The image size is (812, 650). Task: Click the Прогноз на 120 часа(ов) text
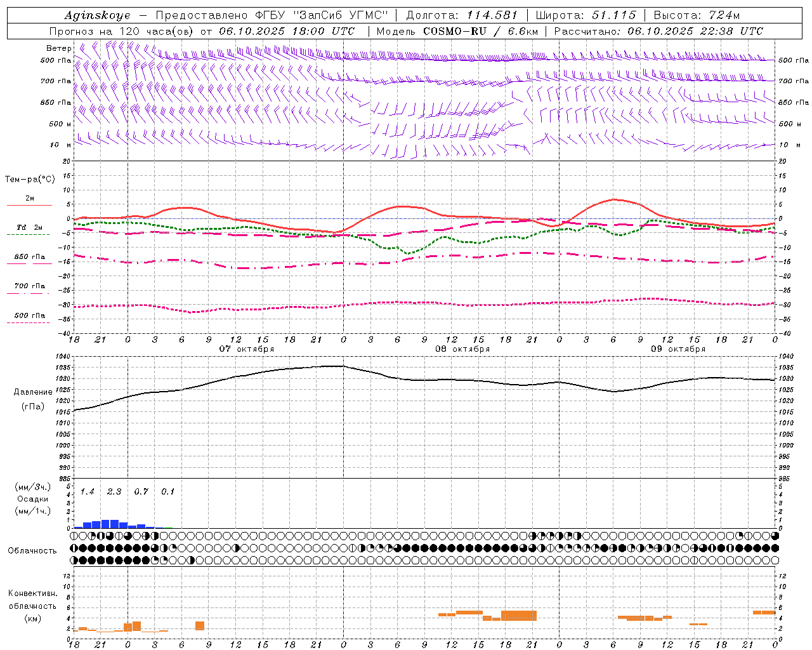tap(122, 31)
